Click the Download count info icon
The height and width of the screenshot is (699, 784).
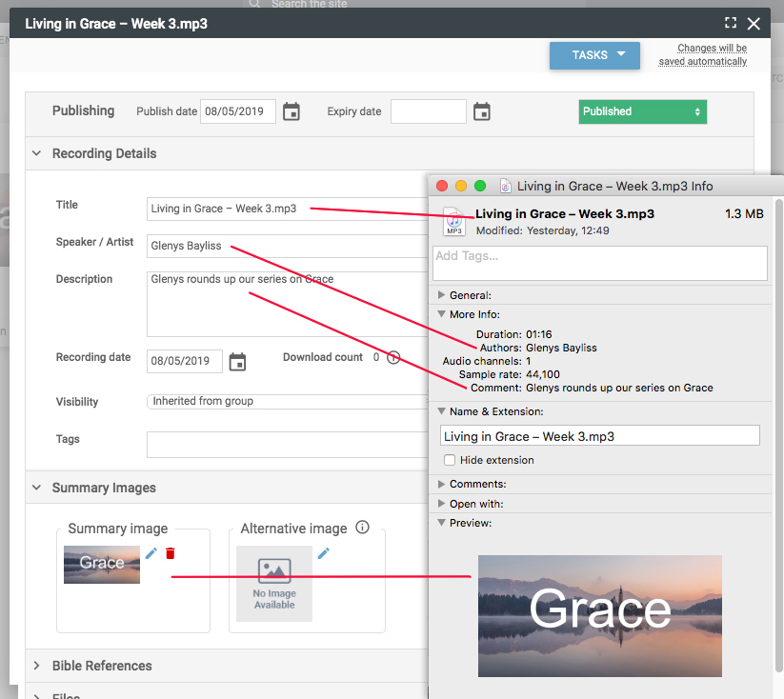(394, 357)
